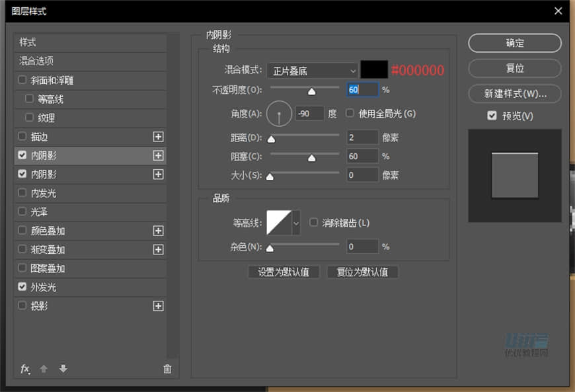Viewport: 575px width, 392px height.
Task: Enable the 使用全局光 checkbox
Action: (350, 113)
